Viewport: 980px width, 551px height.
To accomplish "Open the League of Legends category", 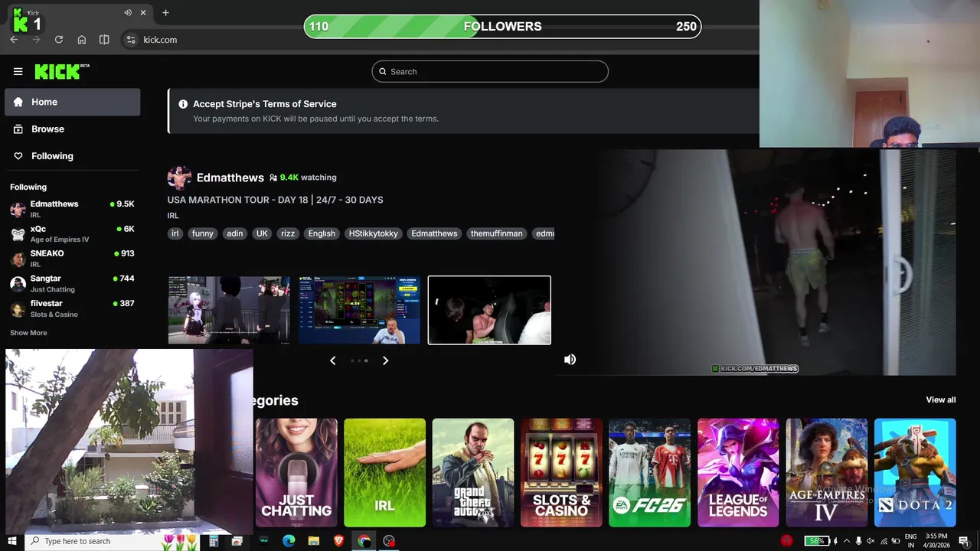I will [x=738, y=473].
